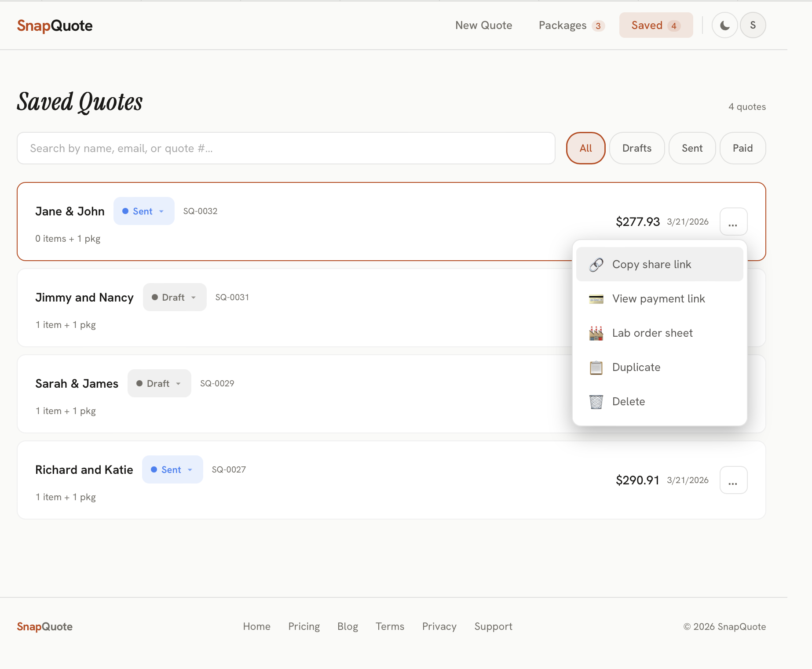Click the clipboard icon for Duplicate
This screenshot has width=812, height=669.
[596, 367]
